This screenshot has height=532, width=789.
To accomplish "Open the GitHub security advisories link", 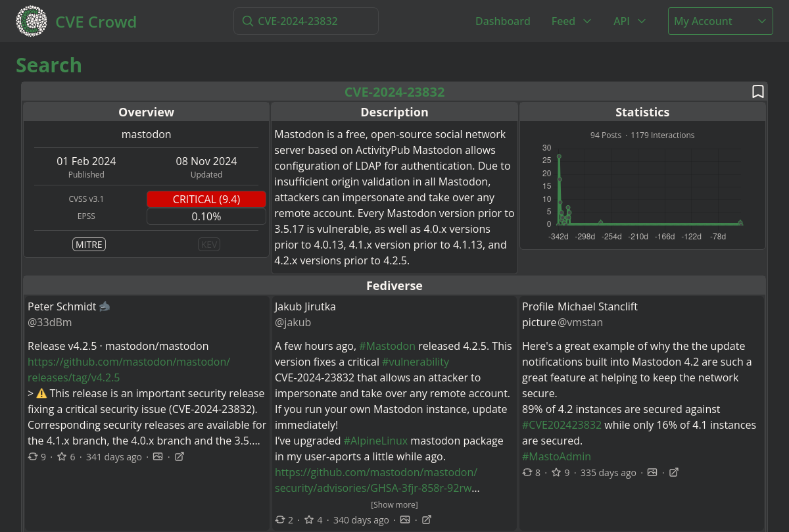I will [377, 480].
